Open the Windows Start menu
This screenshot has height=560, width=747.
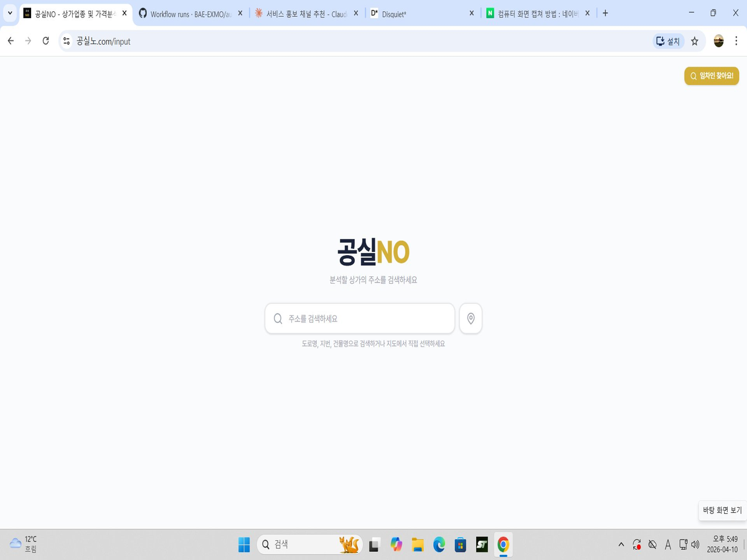click(x=244, y=545)
